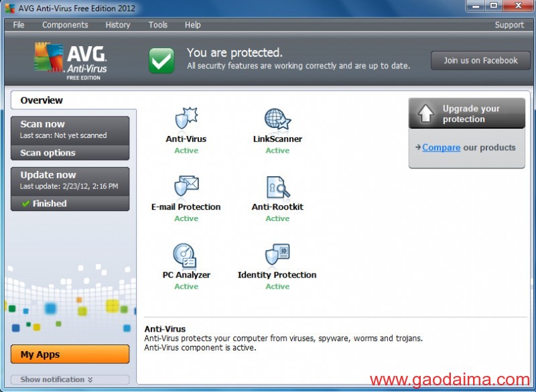Click the AVG Anti-Virus logo
The height and width of the screenshot is (392, 536).
tap(70, 61)
